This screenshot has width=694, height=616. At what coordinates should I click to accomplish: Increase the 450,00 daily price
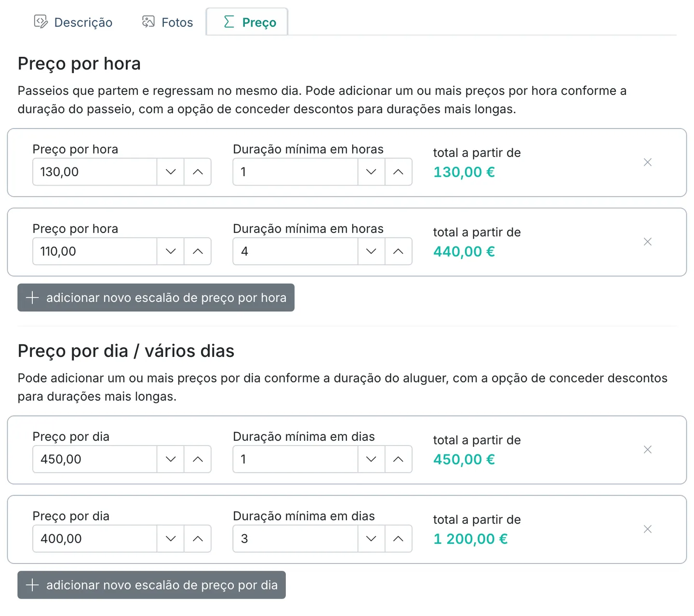coord(198,459)
